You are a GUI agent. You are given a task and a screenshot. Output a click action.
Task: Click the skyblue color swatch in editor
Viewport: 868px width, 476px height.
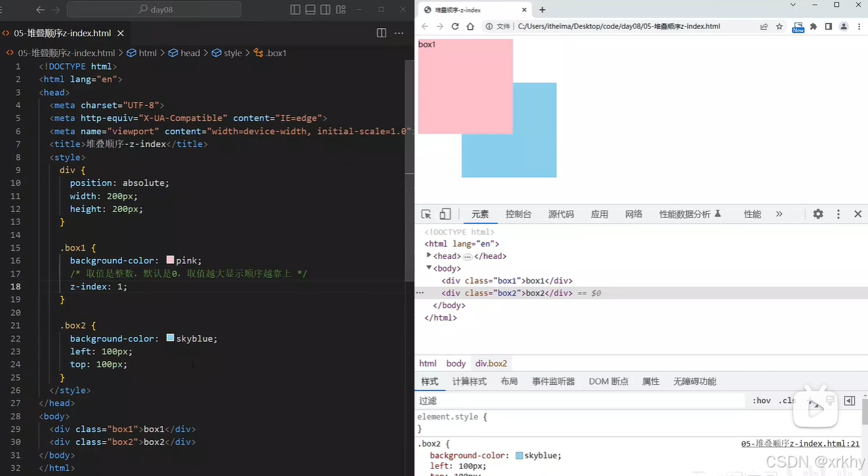[171, 338]
